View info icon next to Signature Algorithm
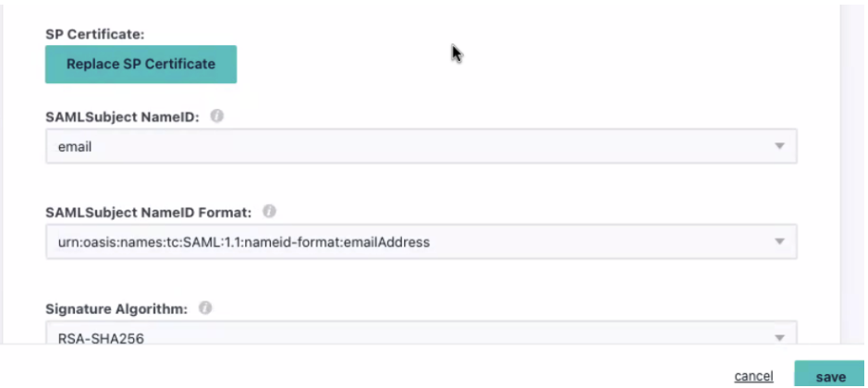This screenshot has width=868, height=388. pos(205,308)
